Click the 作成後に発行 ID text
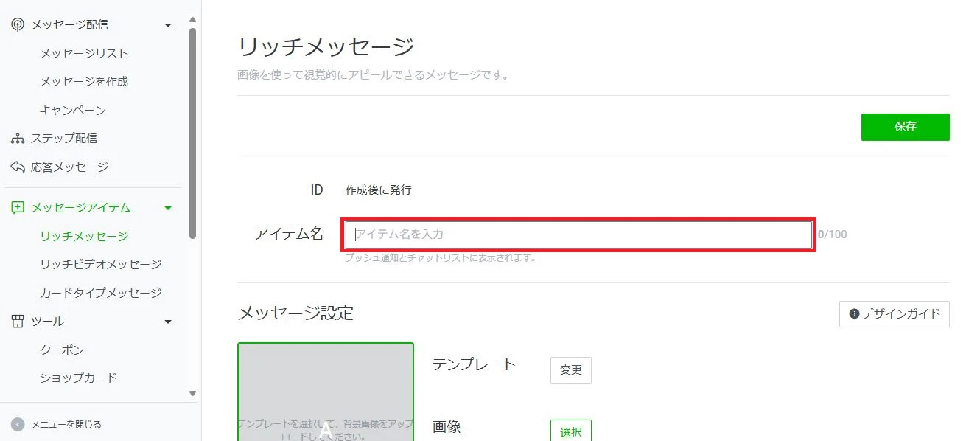 pos(379,190)
